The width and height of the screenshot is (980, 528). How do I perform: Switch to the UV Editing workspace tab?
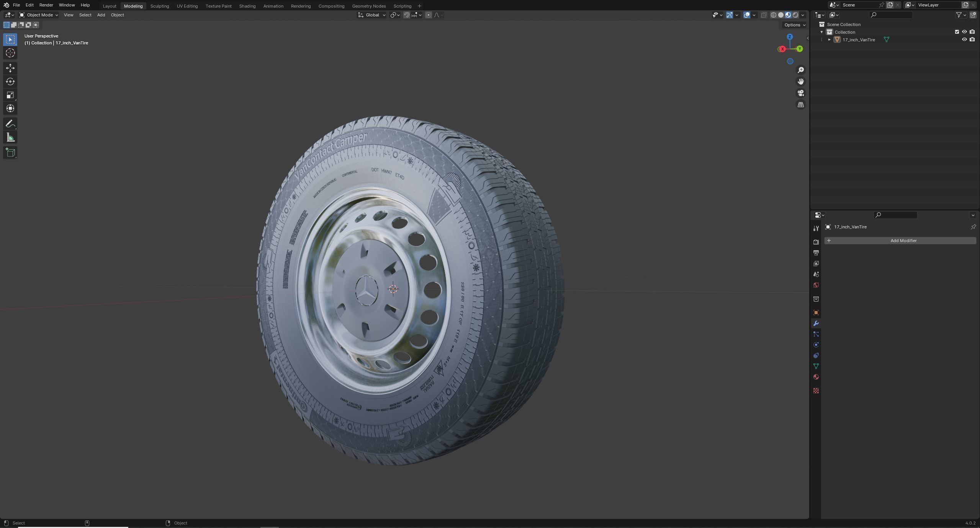coord(187,6)
